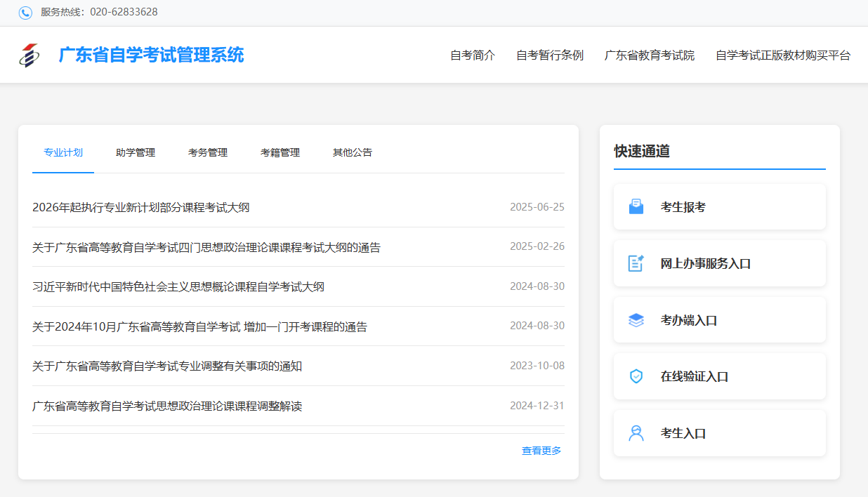Image resolution: width=868 pixels, height=497 pixels.
Task: Click the 考办端入口 stacked layers icon
Action: tap(636, 320)
